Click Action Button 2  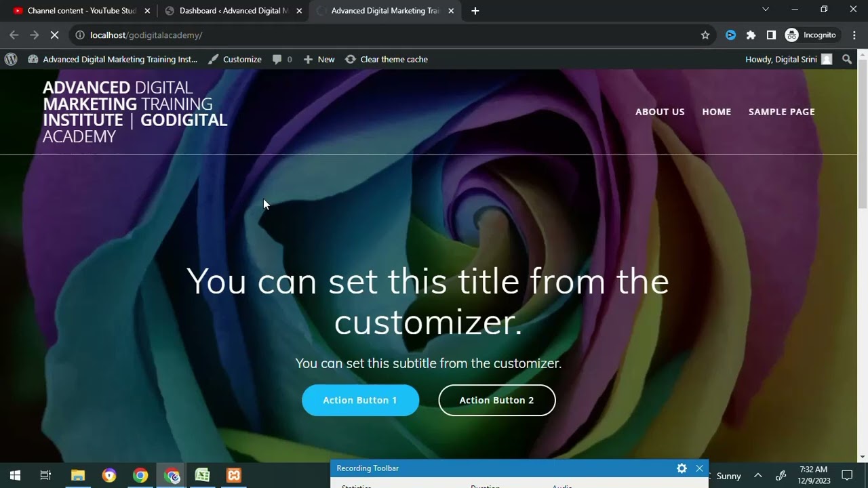497,401
